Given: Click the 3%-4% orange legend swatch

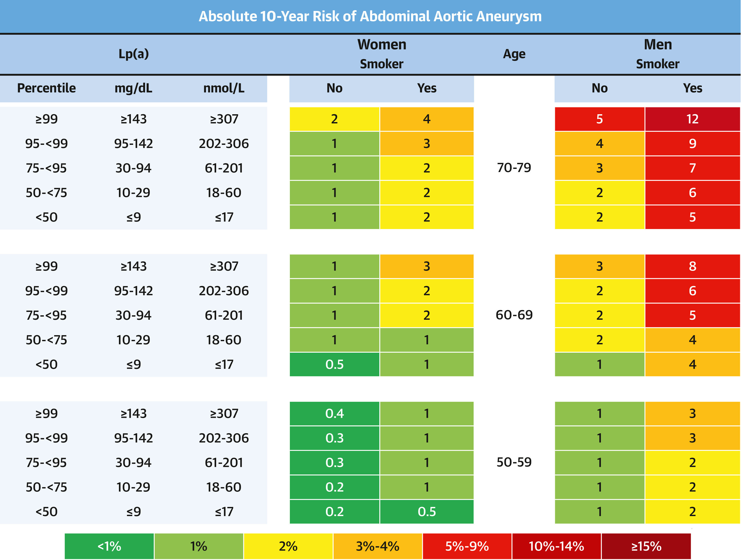Looking at the screenshot, I should click(x=377, y=546).
